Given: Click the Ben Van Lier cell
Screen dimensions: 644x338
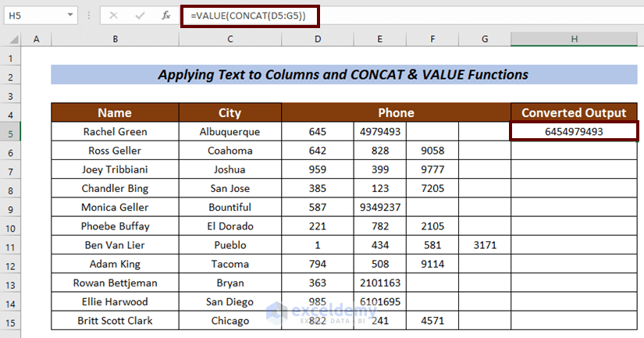Looking at the screenshot, I should 115,245.
